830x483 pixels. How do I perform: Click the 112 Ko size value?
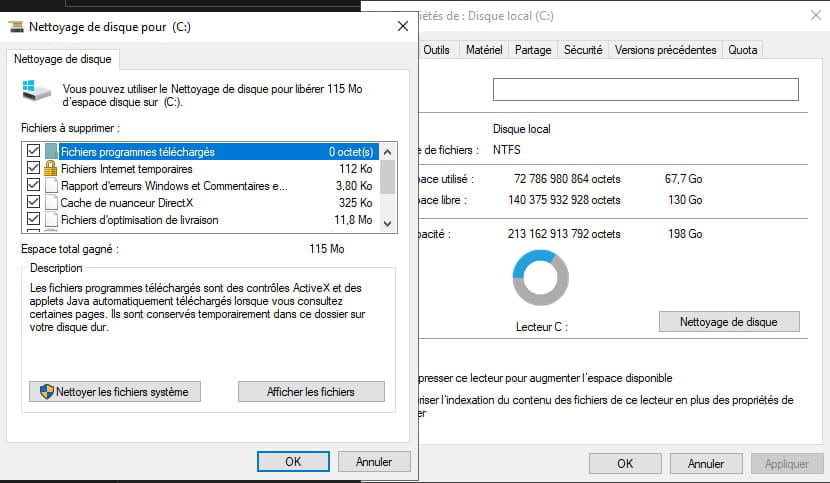pos(356,168)
